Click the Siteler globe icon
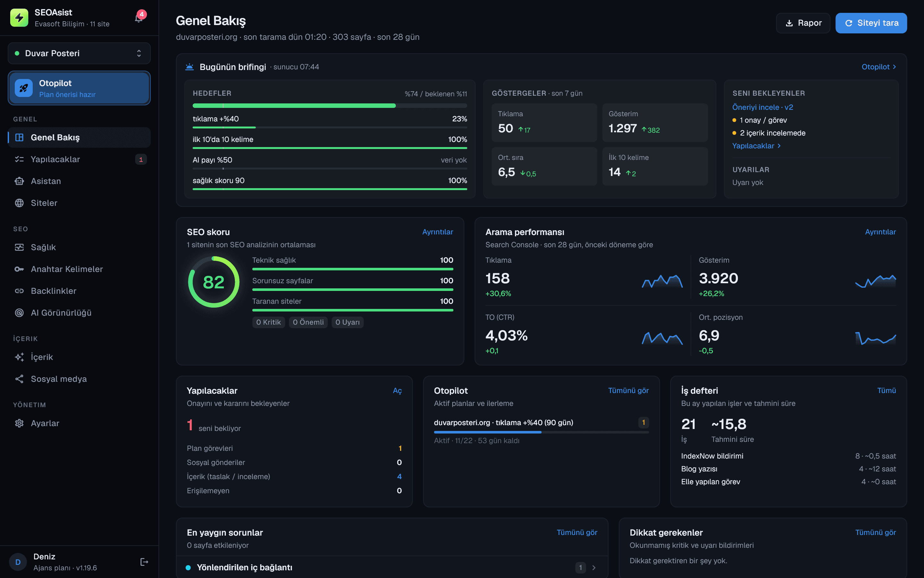The height and width of the screenshot is (578, 924). [x=19, y=203]
